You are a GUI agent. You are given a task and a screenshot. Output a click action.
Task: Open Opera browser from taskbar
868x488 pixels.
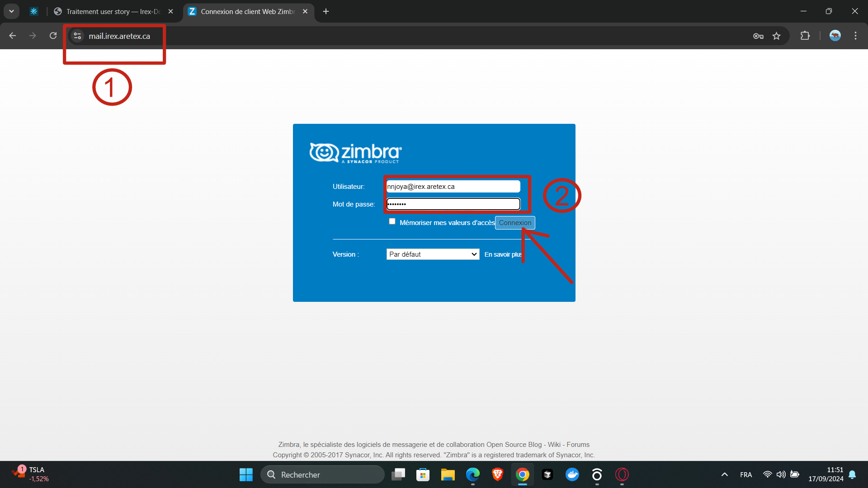coord(622,474)
